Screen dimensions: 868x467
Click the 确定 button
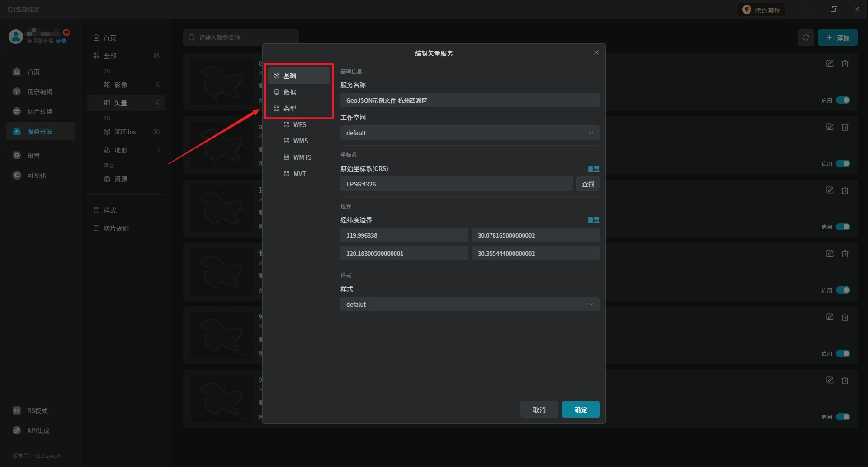[x=580, y=410]
